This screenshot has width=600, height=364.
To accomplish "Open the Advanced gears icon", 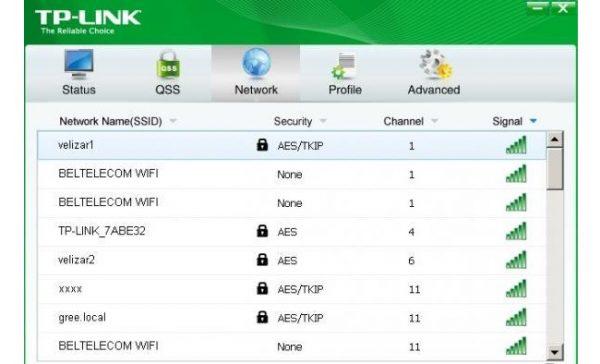I will coord(435,64).
